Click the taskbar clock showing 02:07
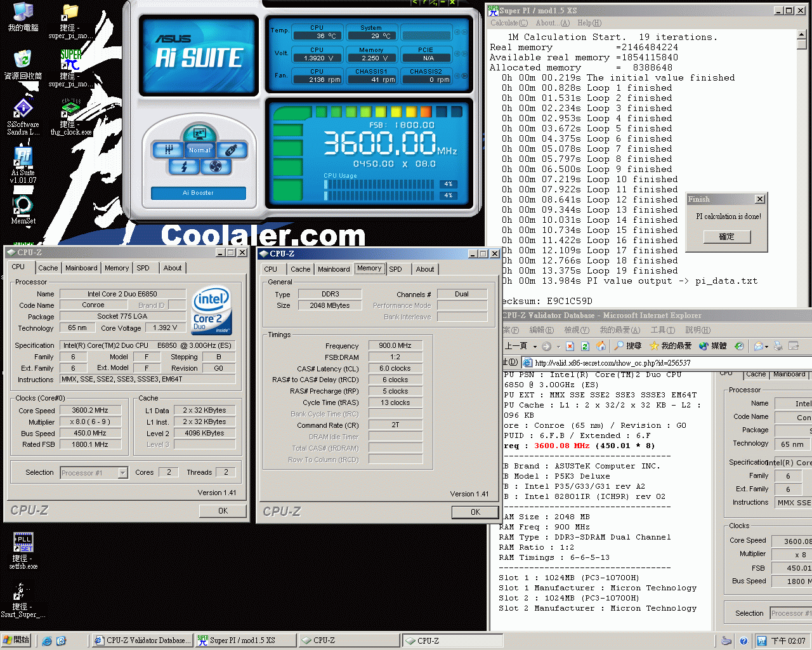 pos(788,641)
